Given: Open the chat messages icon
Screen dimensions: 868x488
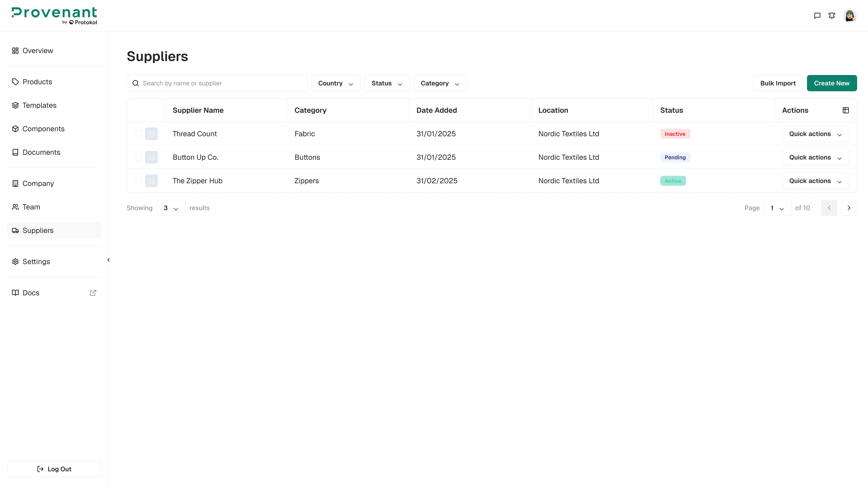Looking at the screenshot, I should pos(817,16).
